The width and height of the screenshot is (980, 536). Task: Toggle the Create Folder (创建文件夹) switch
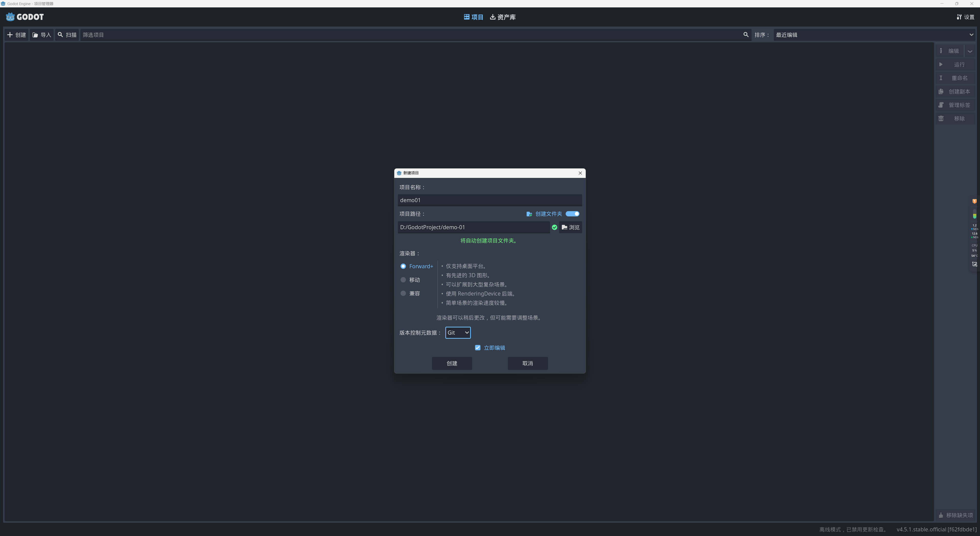click(572, 214)
